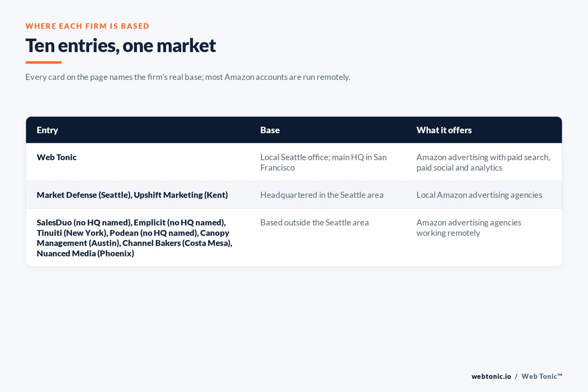The height and width of the screenshot is (392, 588).
Task: Click the dark navy table header bar
Action: tap(294, 130)
